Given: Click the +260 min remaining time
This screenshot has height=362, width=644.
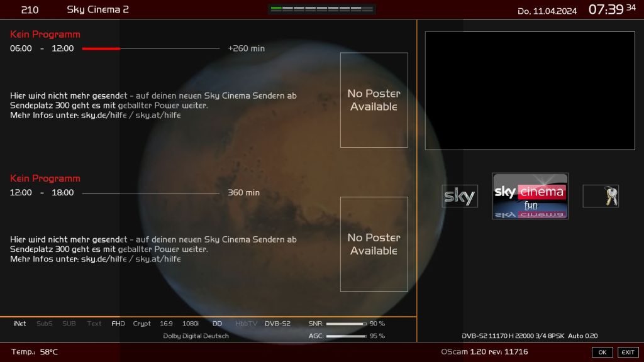Looking at the screenshot, I should click(246, 48).
